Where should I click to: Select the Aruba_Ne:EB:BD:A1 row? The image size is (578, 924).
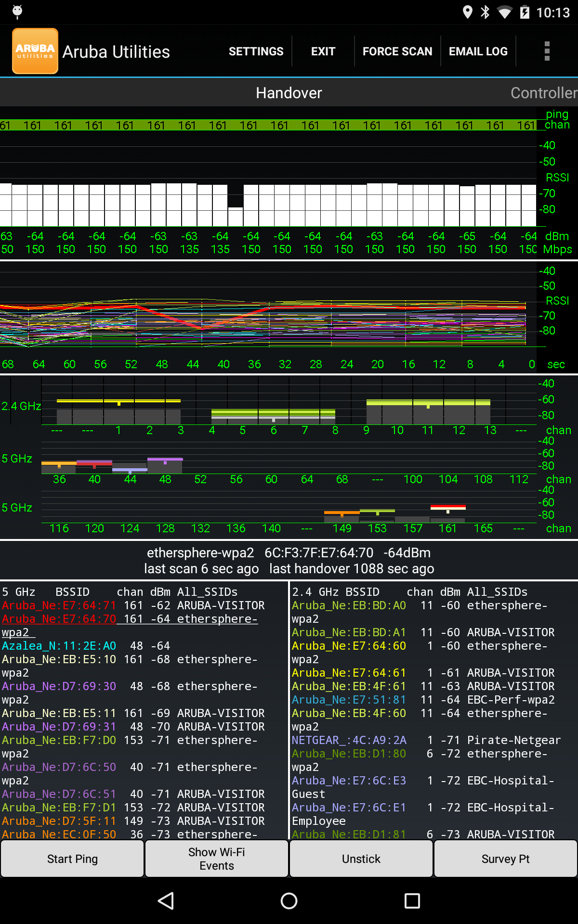(423, 632)
